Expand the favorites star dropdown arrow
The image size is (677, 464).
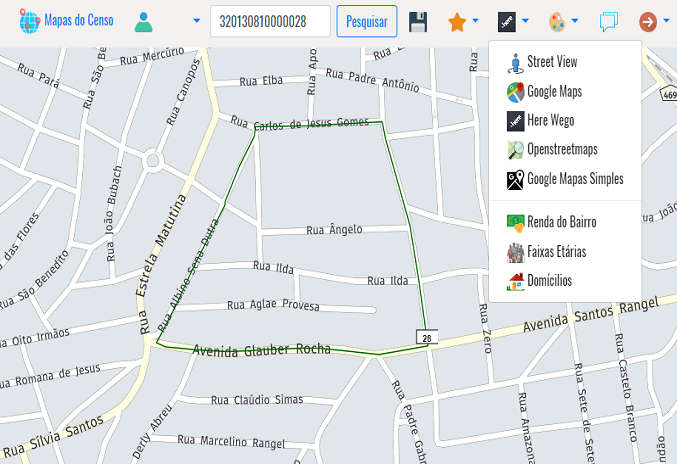pyautogui.click(x=475, y=21)
